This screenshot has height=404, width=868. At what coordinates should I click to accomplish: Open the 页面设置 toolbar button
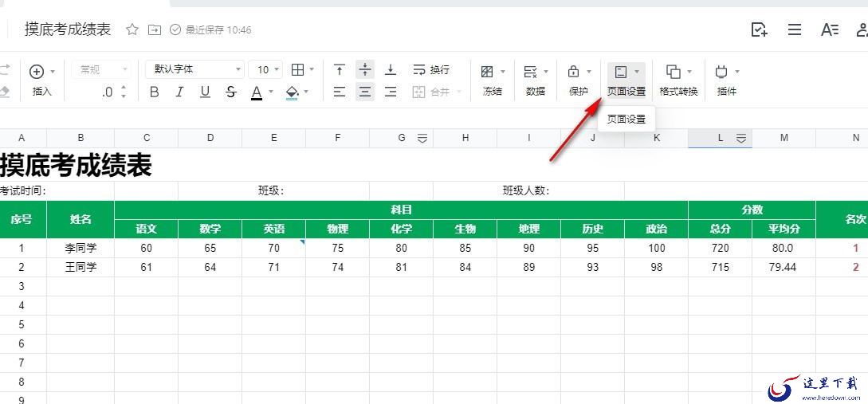coord(626,80)
